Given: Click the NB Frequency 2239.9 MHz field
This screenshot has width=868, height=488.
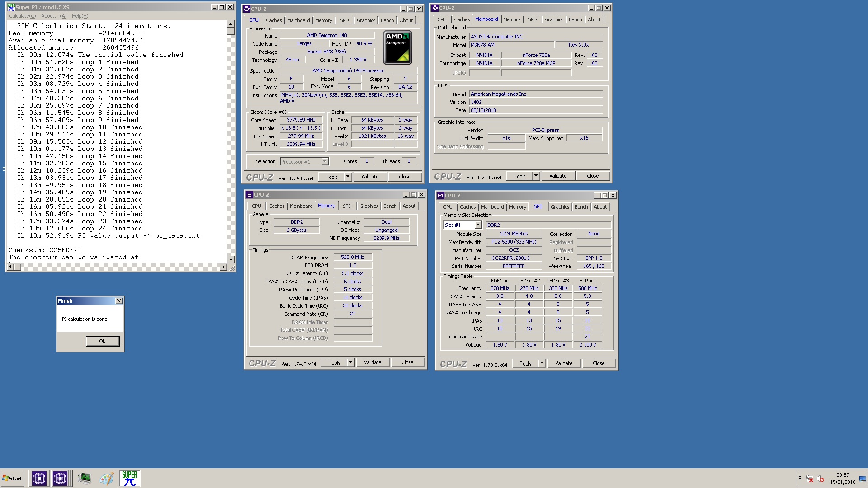Looking at the screenshot, I should click(387, 238).
